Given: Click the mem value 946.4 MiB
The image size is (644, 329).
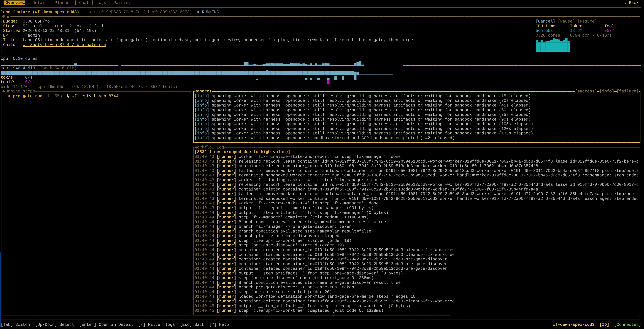Looking at the screenshot, I should pyautogui.click(x=24, y=68).
